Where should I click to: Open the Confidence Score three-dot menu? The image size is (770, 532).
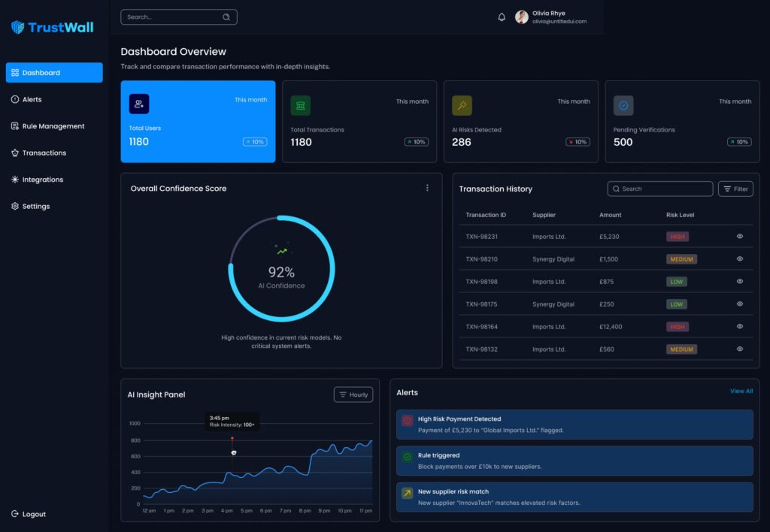pos(427,188)
